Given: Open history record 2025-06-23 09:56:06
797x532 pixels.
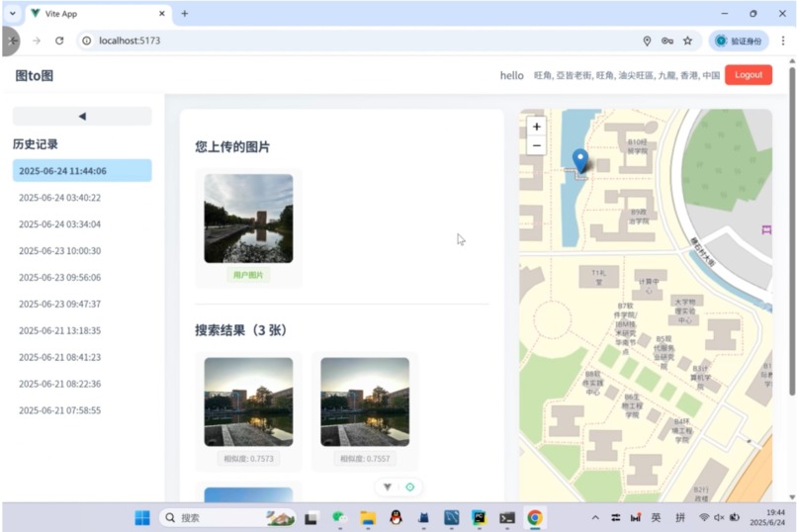Looking at the screenshot, I should [82, 278].
